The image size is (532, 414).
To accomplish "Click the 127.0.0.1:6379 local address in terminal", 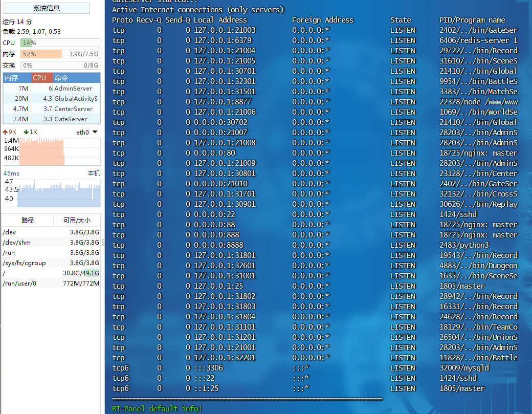I will 223,40.
